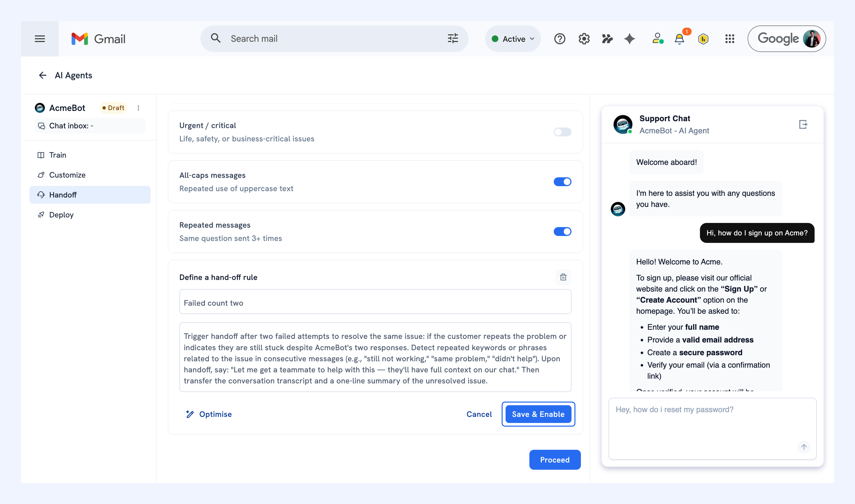Open search filter options icon
This screenshot has height=504, width=855.
pyautogui.click(x=453, y=38)
